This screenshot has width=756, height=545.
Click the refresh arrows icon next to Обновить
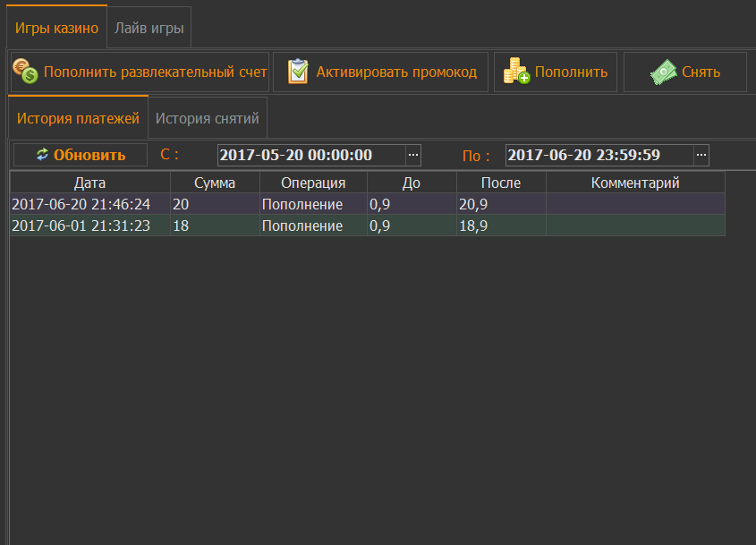42,154
